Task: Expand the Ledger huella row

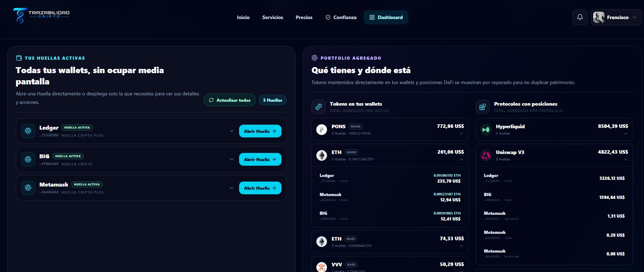Action: point(232,131)
